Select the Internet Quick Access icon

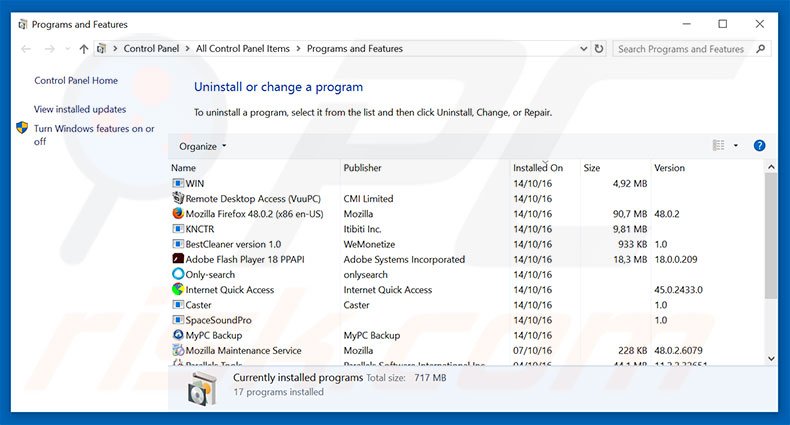178,289
